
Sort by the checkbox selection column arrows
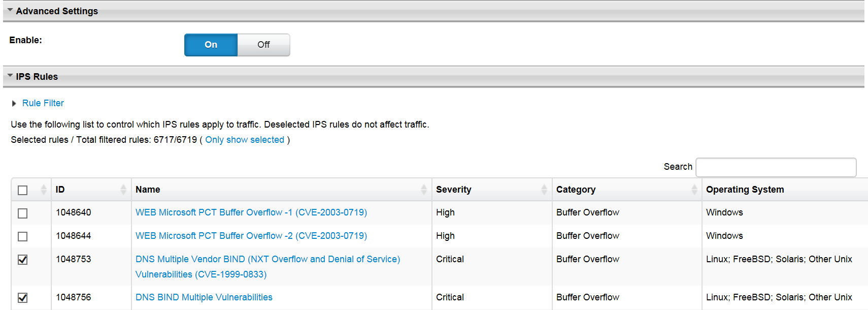(x=44, y=190)
